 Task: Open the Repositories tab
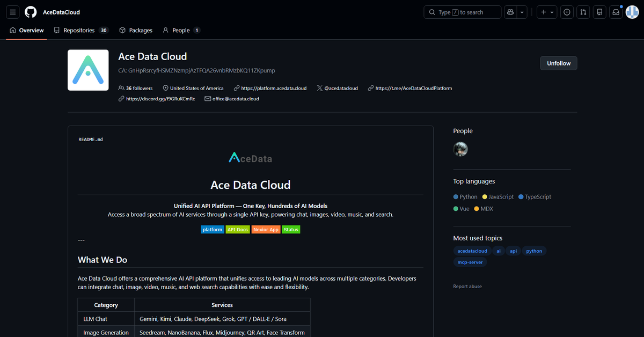pos(81,31)
